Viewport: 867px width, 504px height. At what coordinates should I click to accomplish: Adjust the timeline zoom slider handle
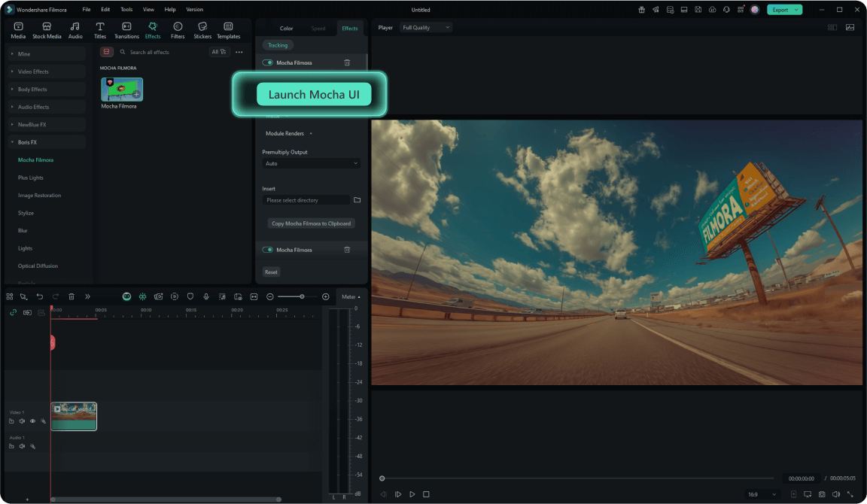(x=302, y=297)
